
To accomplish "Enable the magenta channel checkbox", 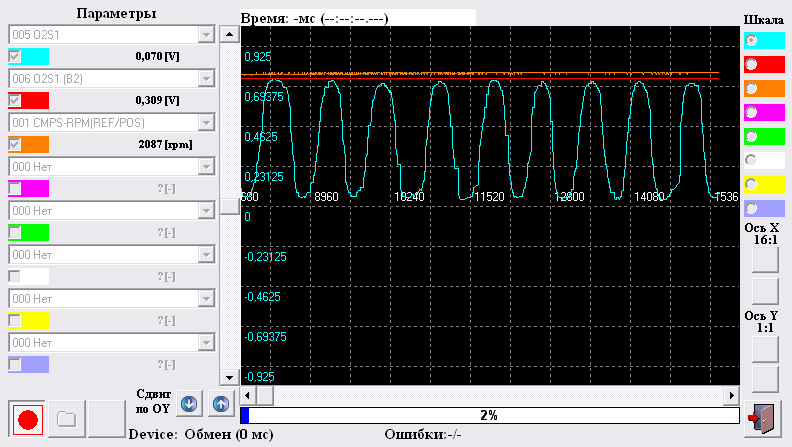I will pyautogui.click(x=14, y=188).
